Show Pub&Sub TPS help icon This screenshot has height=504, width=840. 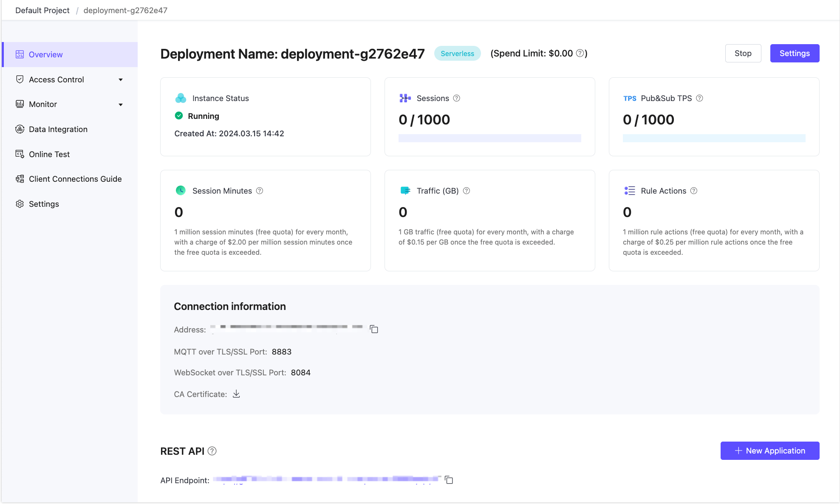coord(699,98)
